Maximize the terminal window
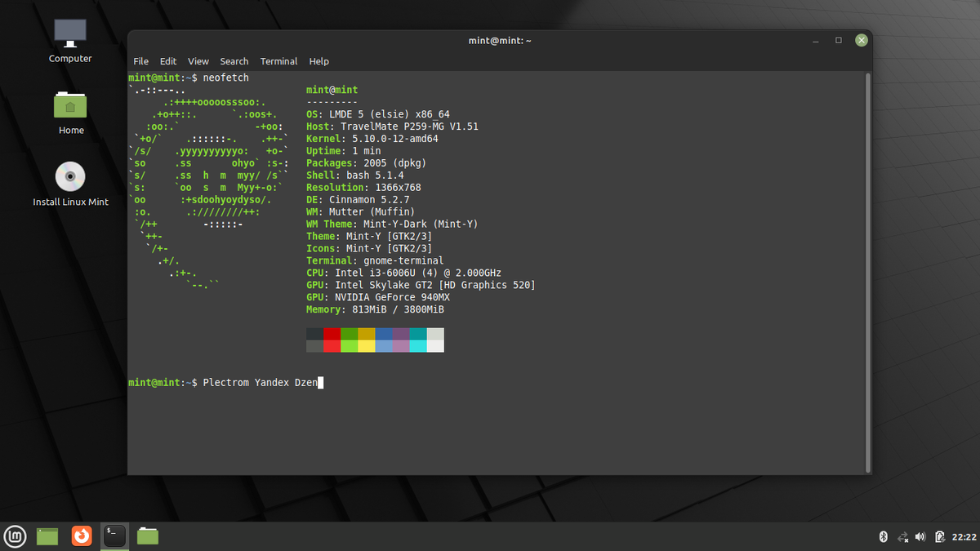This screenshot has height=551, width=980. click(839, 40)
